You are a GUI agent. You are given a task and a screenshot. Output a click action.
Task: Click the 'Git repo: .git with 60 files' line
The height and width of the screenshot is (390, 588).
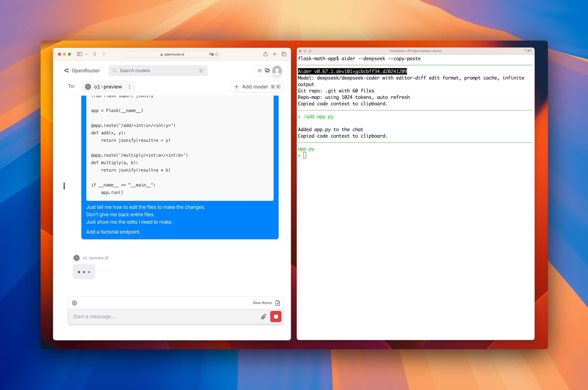point(336,91)
